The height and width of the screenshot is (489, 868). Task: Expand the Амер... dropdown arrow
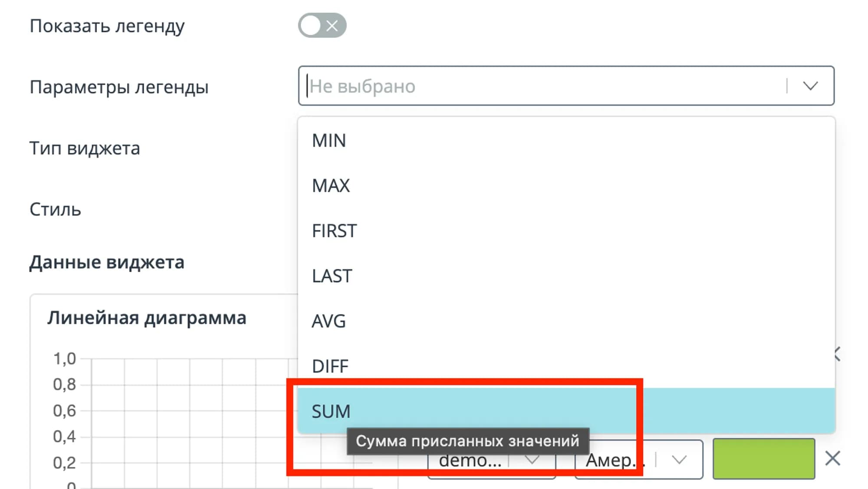tap(679, 459)
